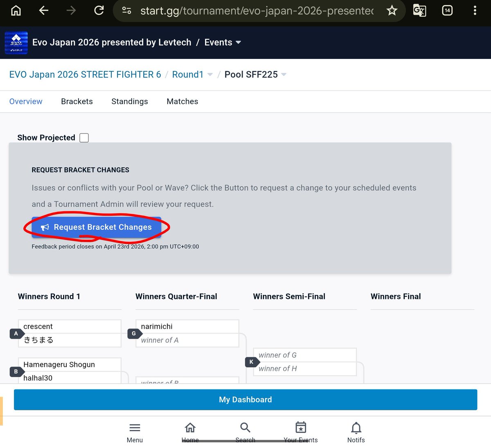491x448 pixels.
Task: Enable the Show Projected checkbox
Action: 84,138
